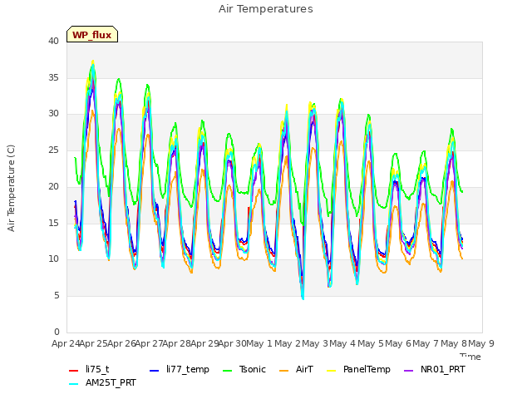Screen dimensions: 532x399
Task: Toggle PanelTemp series in legend
Action: click(x=358, y=369)
